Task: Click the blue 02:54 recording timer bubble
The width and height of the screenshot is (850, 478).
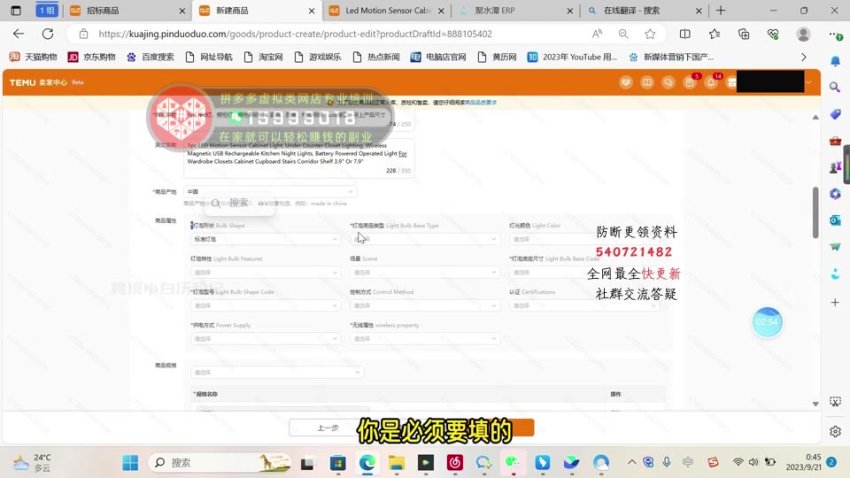Action: (x=766, y=322)
